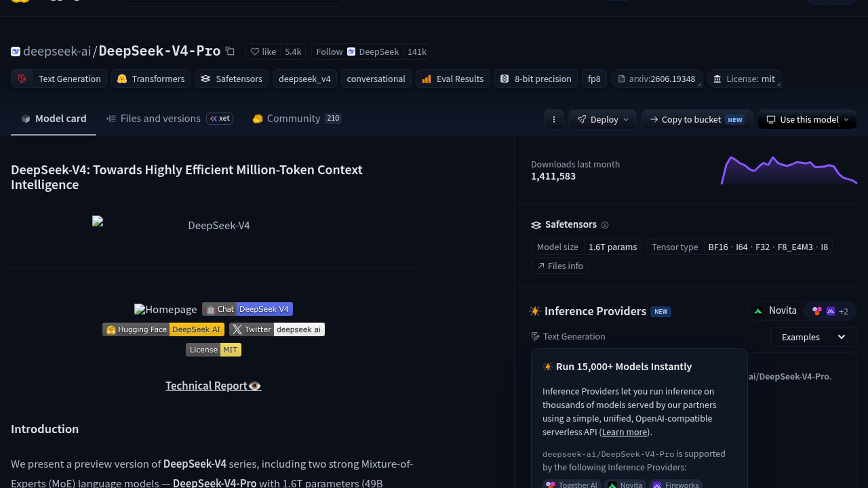Image resolution: width=868 pixels, height=488 pixels.
Task: Click the heart like button
Action: [x=263, y=52]
